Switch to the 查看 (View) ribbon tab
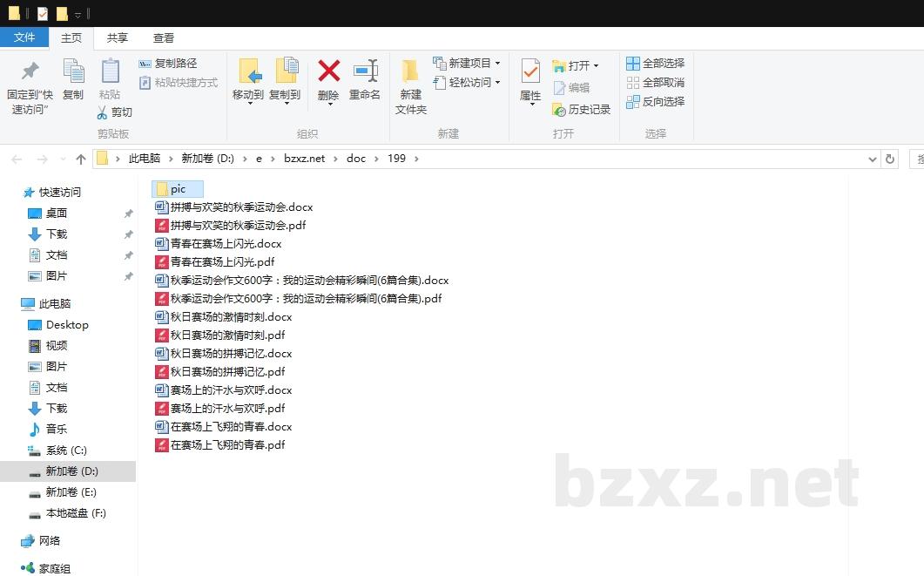This screenshot has width=924, height=576. [x=164, y=37]
